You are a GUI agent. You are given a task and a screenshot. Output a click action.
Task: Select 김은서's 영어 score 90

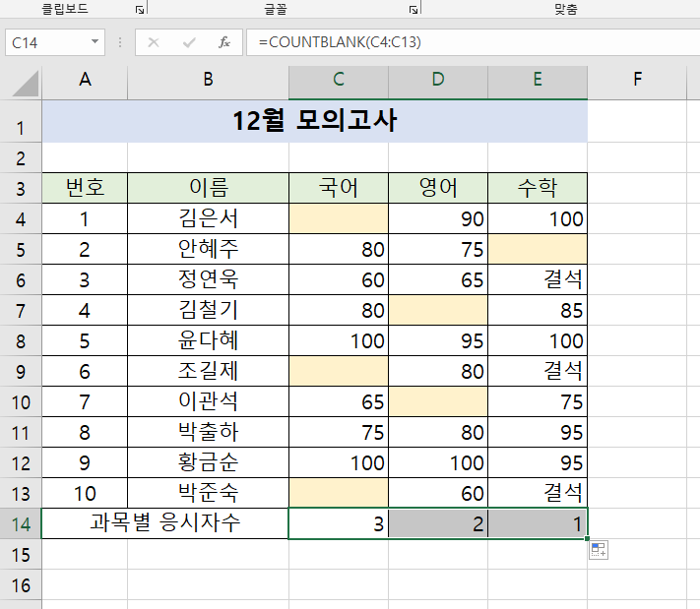pos(438,218)
